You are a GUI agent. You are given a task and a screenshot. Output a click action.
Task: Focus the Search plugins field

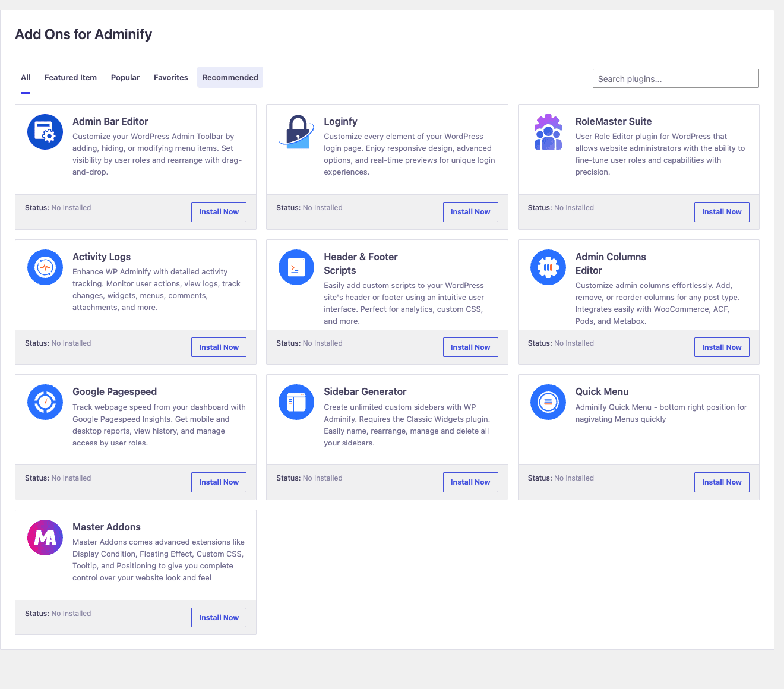coord(676,78)
